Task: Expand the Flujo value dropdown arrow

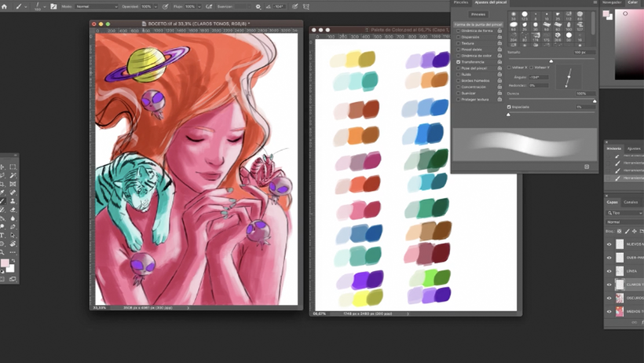Action: coord(199,6)
